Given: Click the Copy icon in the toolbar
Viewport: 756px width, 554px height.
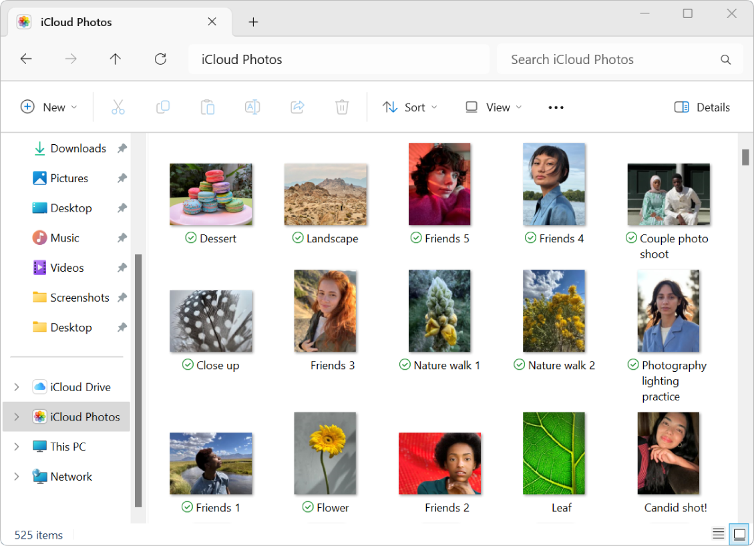Looking at the screenshot, I should pos(163,107).
